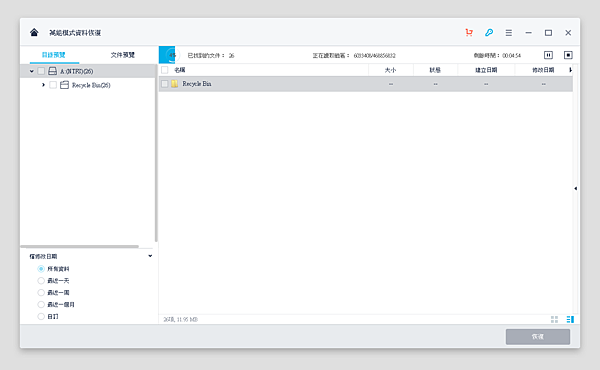Switch to the 目錄預覽 directory tab
Viewport: 600px width, 370px height.
[54, 55]
